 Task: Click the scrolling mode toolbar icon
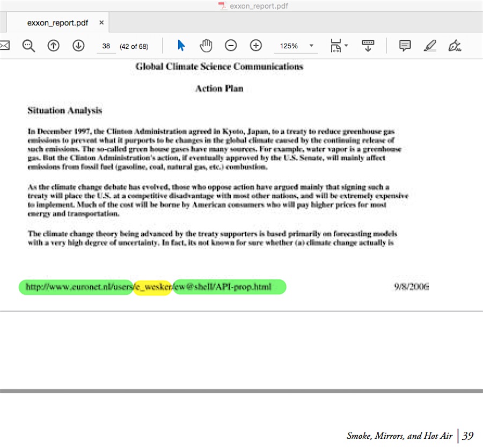368,46
